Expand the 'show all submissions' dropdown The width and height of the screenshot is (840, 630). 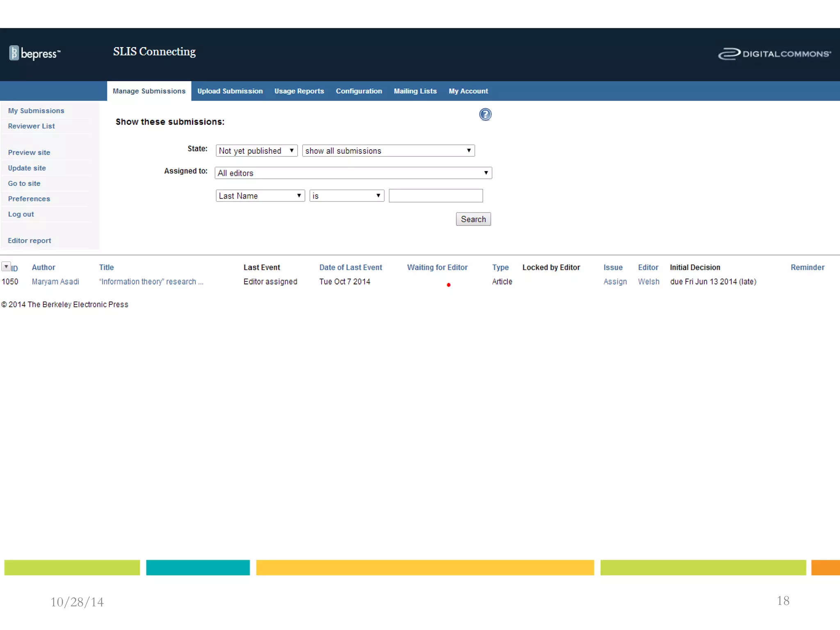pos(388,151)
